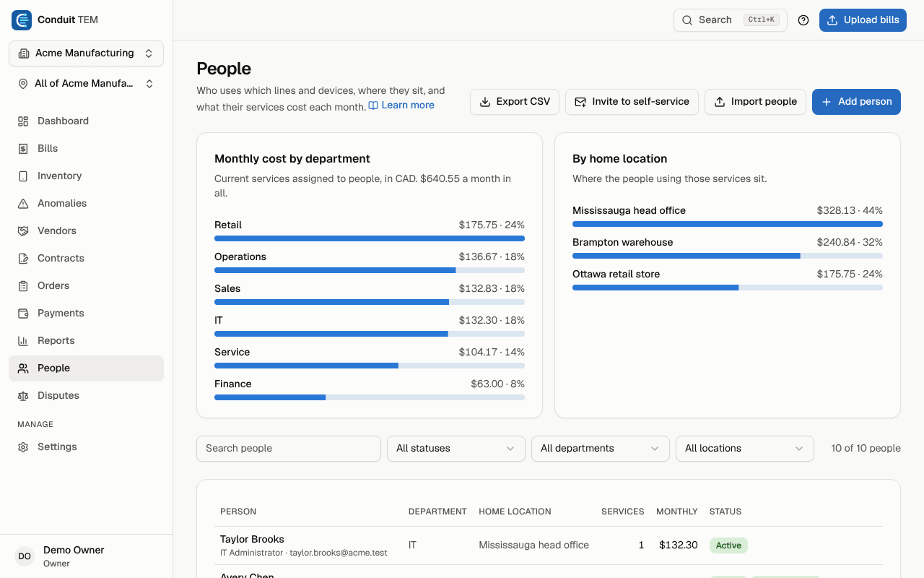Click the Import people button
Image resolution: width=924 pixels, height=578 pixels.
pyautogui.click(x=755, y=102)
